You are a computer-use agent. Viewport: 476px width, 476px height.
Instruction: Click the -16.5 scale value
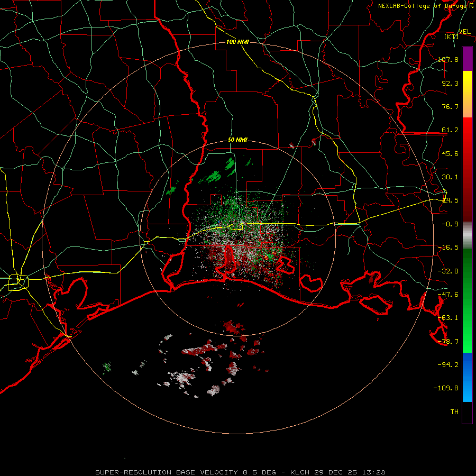point(448,248)
